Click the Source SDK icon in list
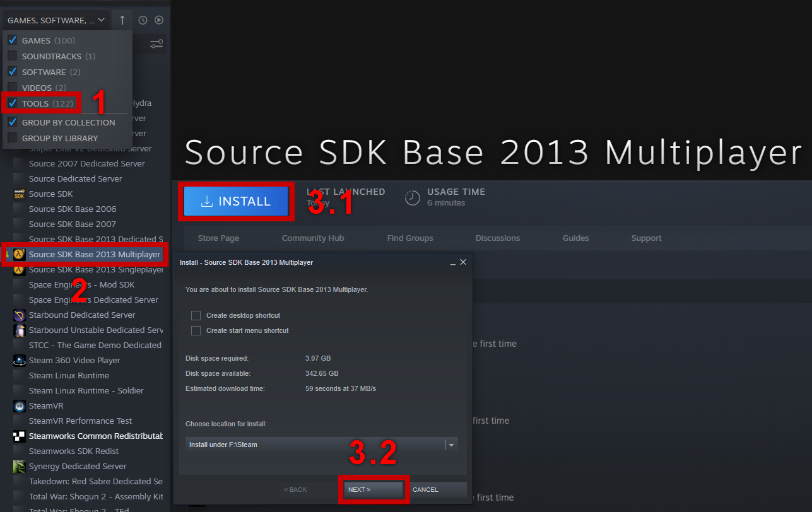This screenshot has width=812, height=512. [19, 194]
